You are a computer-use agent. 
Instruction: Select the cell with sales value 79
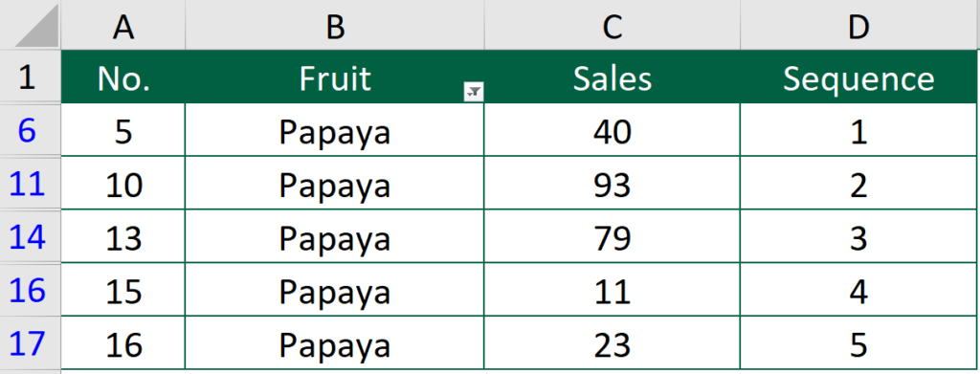point(612,237)
